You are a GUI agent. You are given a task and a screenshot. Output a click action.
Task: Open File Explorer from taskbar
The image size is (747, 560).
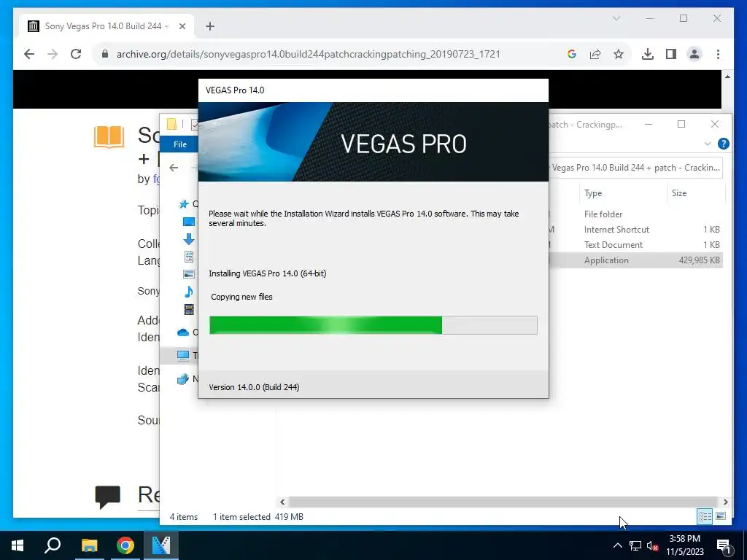(89, 545)
